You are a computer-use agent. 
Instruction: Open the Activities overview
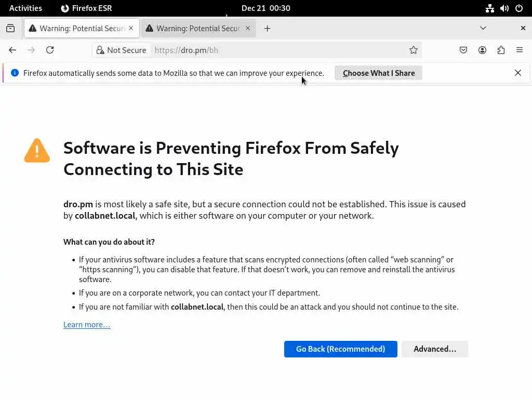(25, 8)
